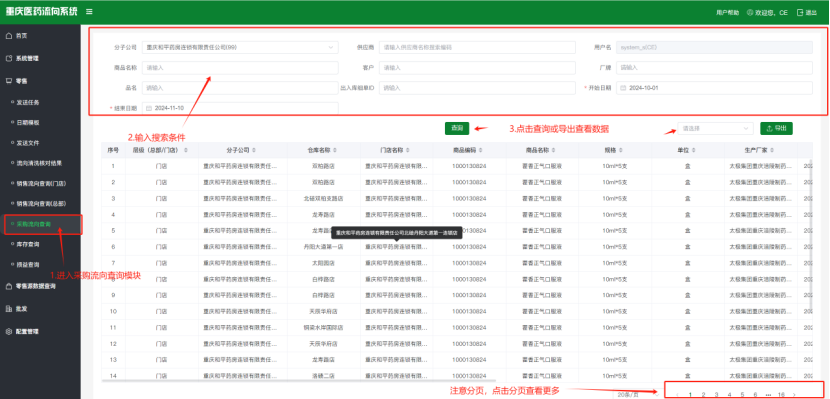Click the 批发 building icon in sidebar

pos(8,309)
